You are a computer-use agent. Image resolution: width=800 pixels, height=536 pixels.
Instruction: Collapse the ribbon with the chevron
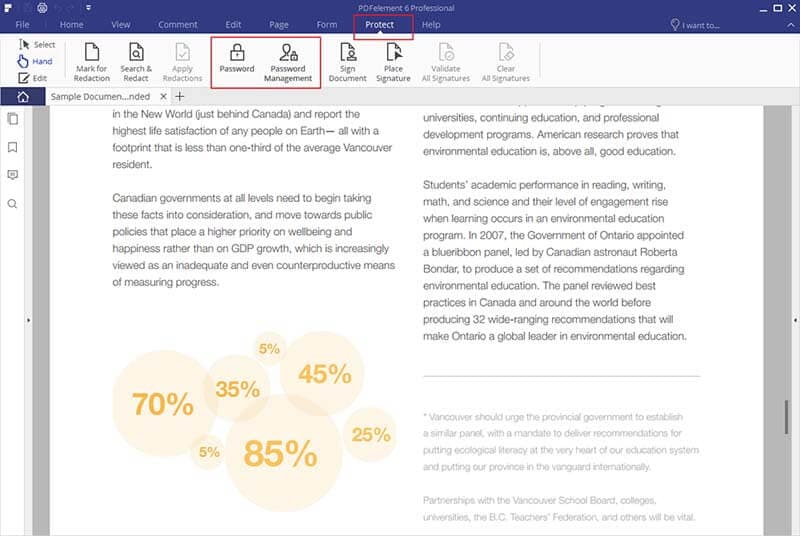coord(791,24)
